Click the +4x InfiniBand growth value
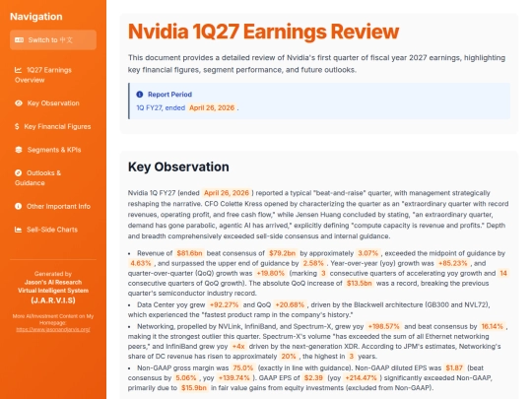532x399 pixels. [238, 347]
